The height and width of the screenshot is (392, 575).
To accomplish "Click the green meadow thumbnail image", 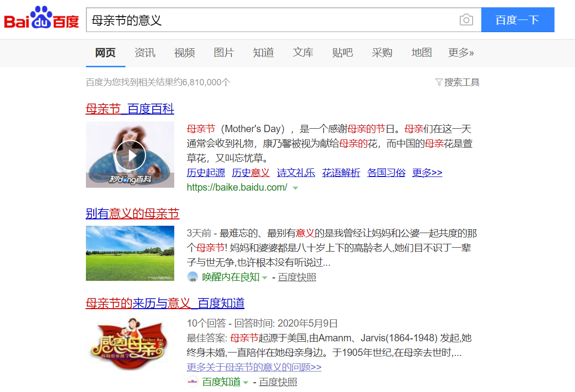I will 130,253.
